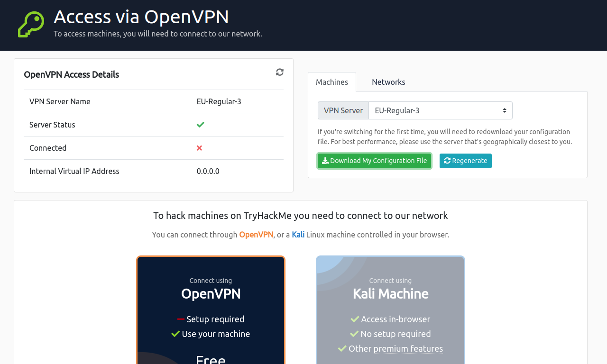Viewport: 607px width, 364px height.
Task: Click the 0.0.0.0 IP address value
Action: coord(208,171)
